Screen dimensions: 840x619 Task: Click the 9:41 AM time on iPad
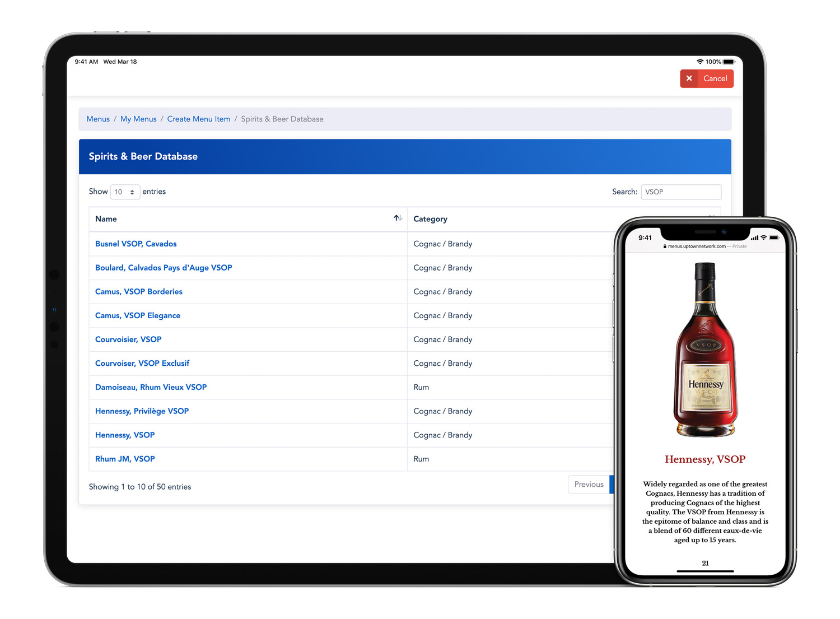(86, 62)
